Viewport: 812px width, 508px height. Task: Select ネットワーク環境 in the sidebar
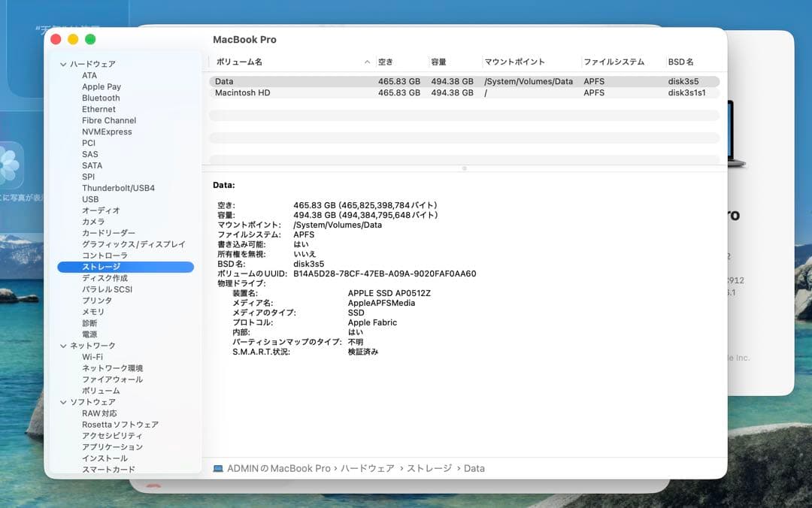click(x=112, y=369)
